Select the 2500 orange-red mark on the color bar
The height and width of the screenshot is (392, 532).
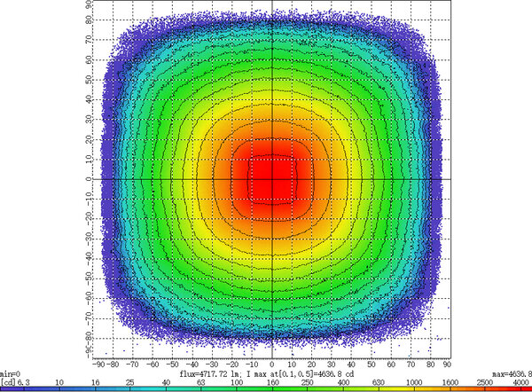[x=484, y=382]
